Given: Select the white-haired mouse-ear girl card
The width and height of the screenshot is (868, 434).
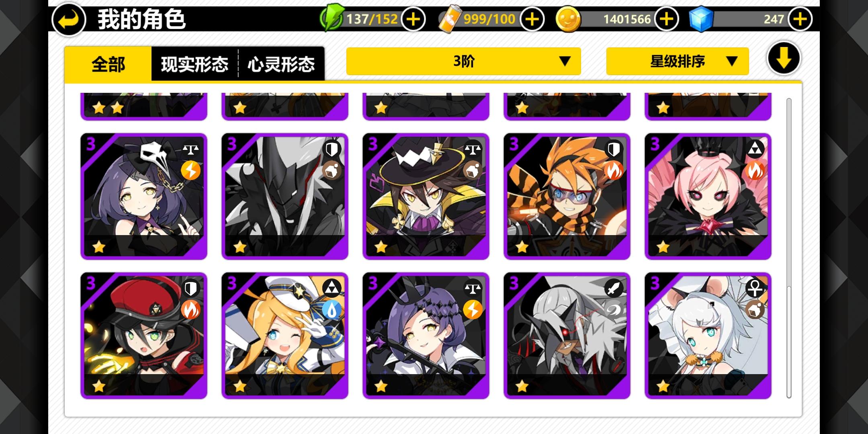Looking at the screenshot, I should tap(708, 336).
